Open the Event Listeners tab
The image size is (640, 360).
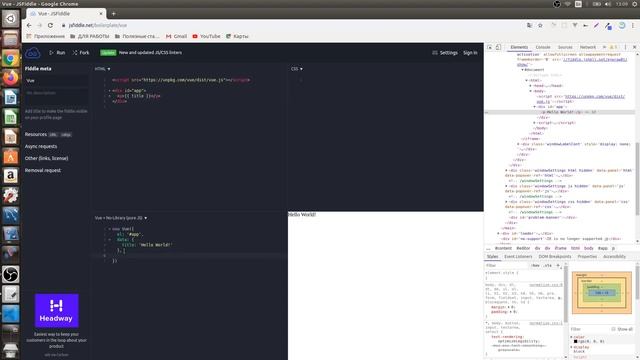pyautogui.click(x=518, y=257)
